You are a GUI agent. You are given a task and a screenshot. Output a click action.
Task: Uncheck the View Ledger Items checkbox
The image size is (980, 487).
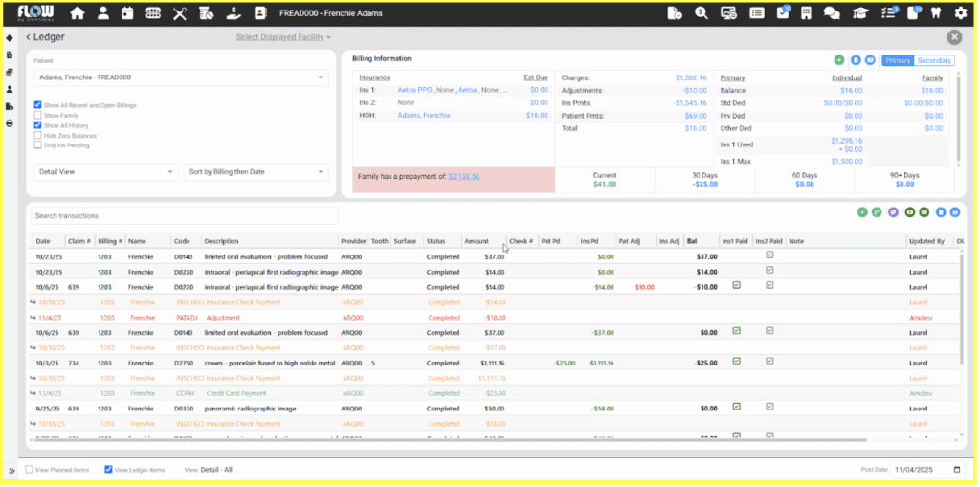point(108,470)
